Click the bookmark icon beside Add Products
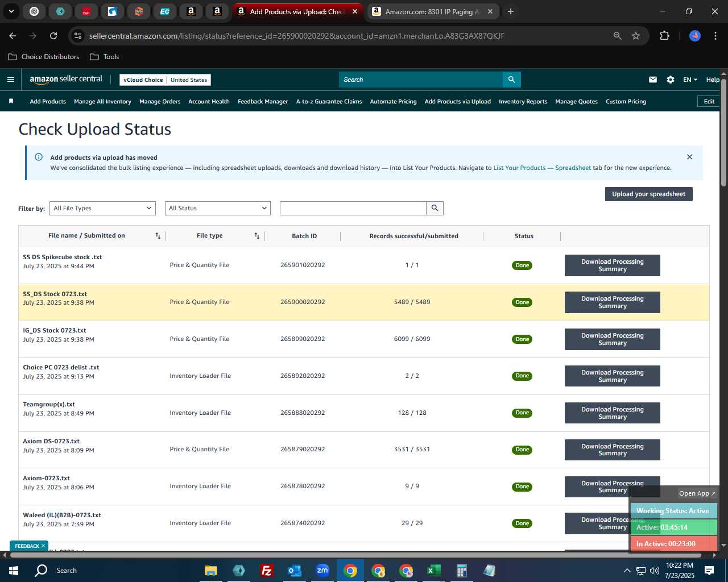Viewport: 728px width, 582px height. coord(11,101)
